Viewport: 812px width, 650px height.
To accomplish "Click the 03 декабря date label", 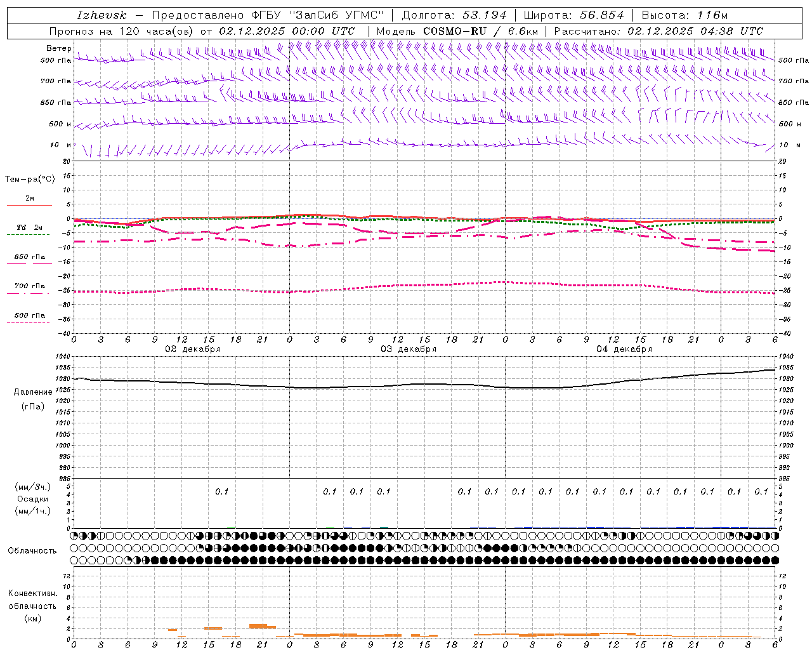I will click(x=409, y=349).
